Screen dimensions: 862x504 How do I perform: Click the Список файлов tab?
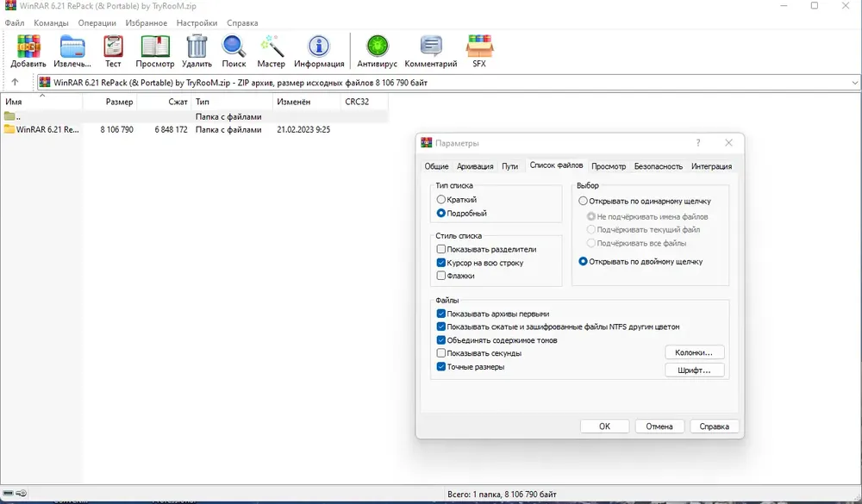[556, 165]
